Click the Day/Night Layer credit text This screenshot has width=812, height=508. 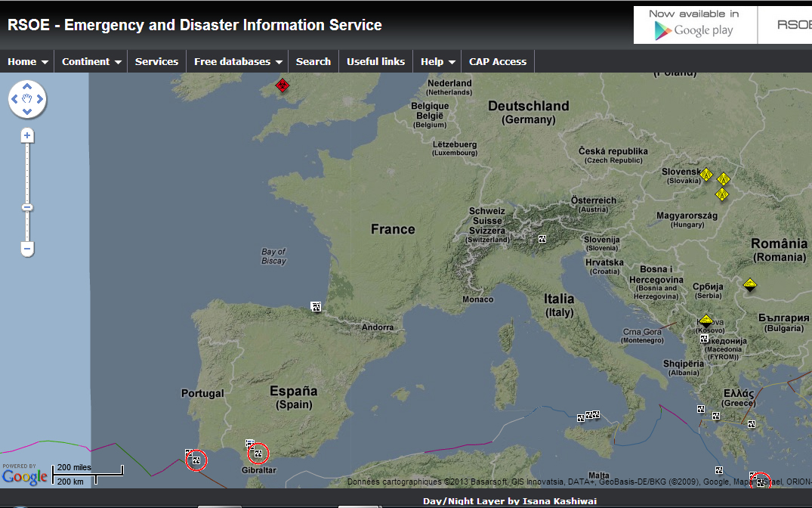coord(510,501)
